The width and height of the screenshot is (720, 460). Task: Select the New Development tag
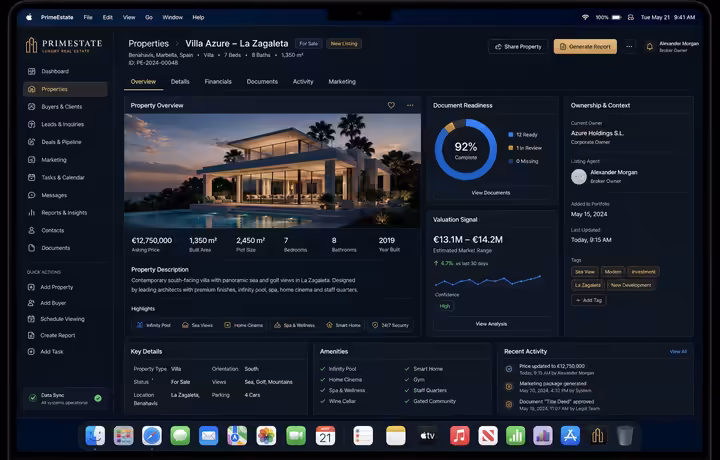631,285
